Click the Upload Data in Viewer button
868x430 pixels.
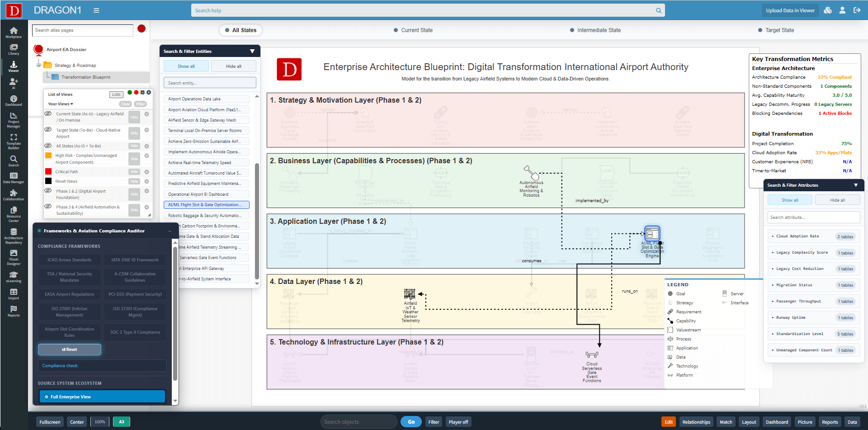790,10
